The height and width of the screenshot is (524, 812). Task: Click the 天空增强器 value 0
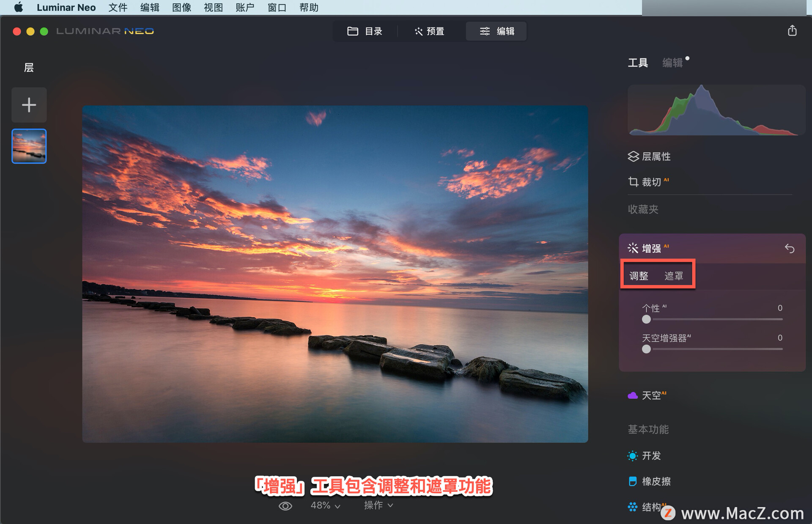tap(780, 337)
